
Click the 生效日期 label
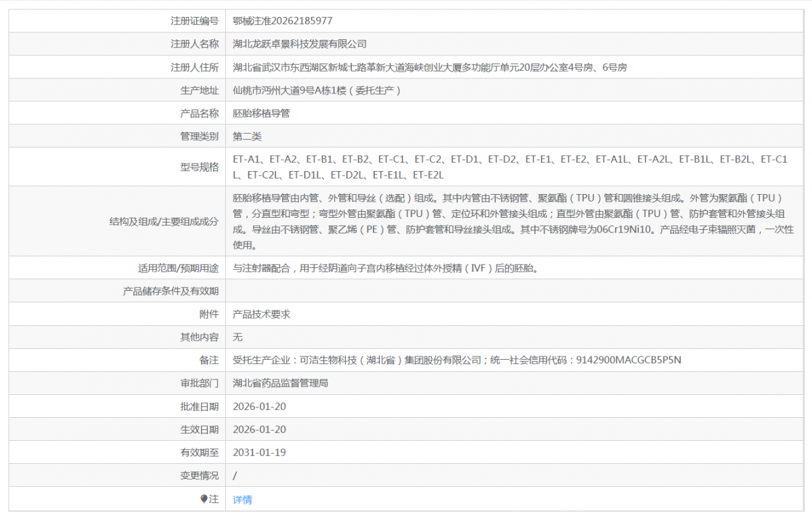200,429
